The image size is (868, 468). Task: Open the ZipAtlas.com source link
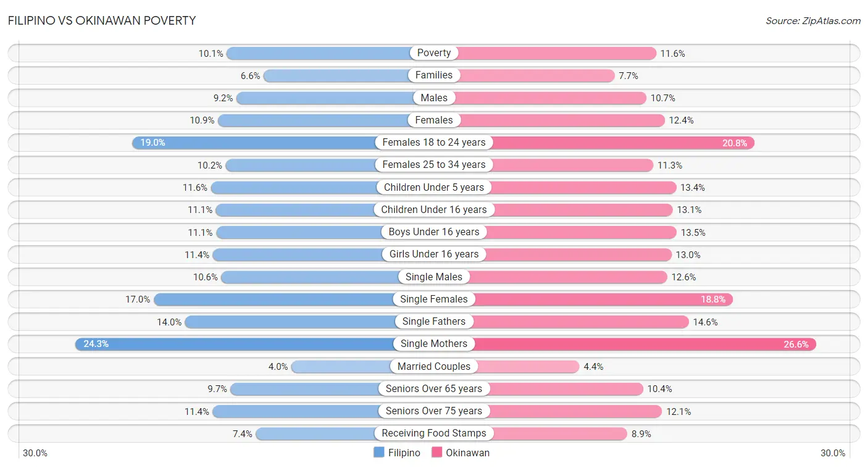pos(813,20)
